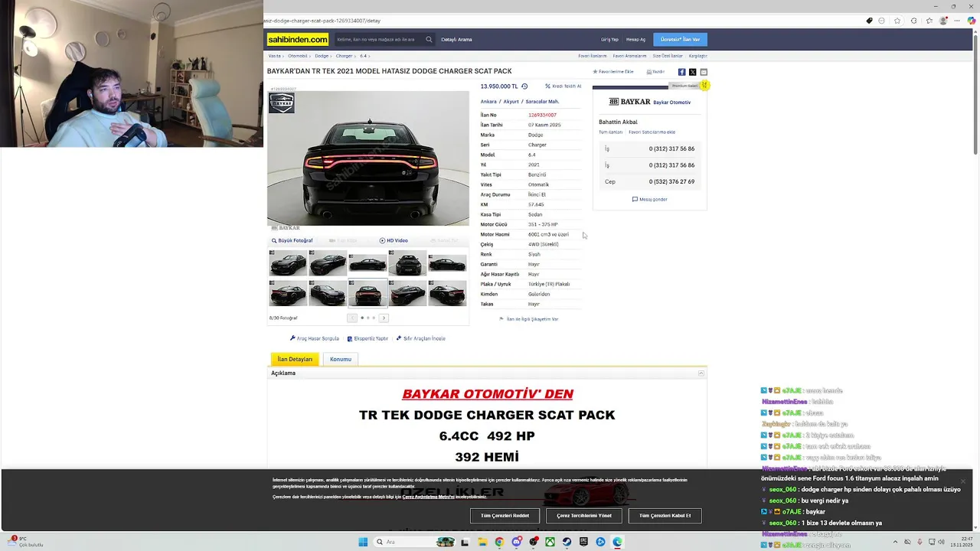Click the search magnifier icon in header

click(x=429, y=39)
